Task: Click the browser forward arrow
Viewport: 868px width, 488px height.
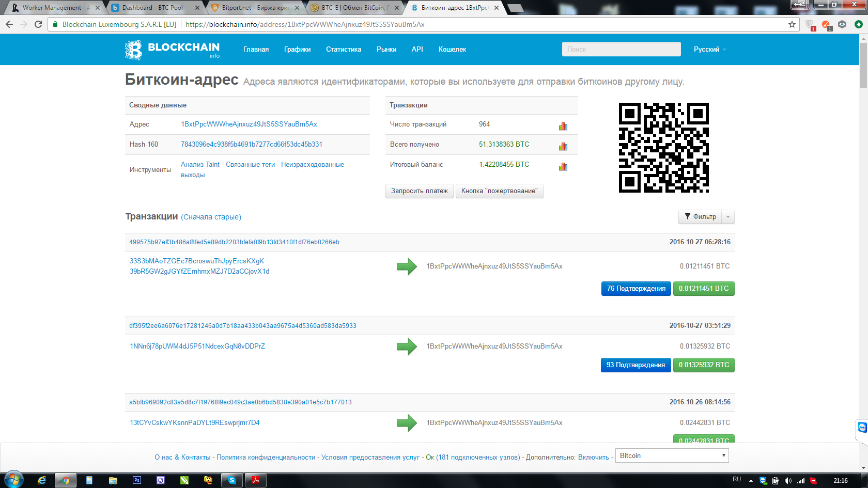Action: [24, 24]
